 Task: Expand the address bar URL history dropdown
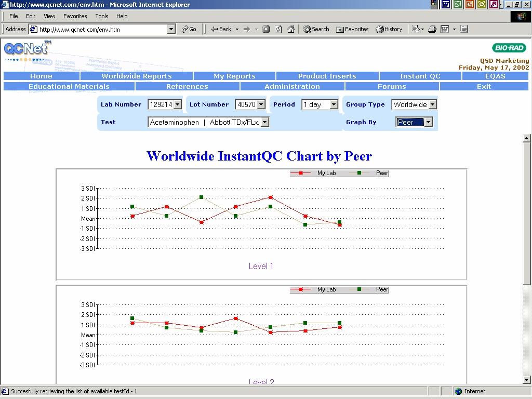tap(171, 29)
